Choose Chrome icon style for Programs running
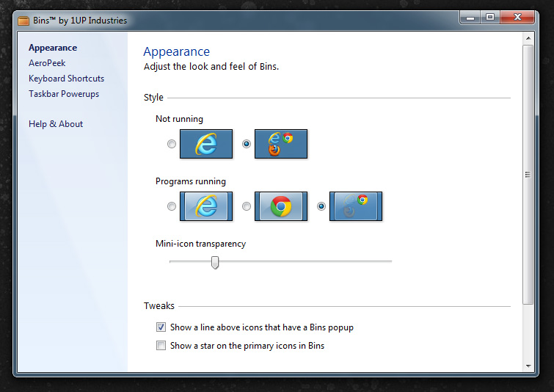The width and height of the screenshot is (554, 392). (247, 206)
